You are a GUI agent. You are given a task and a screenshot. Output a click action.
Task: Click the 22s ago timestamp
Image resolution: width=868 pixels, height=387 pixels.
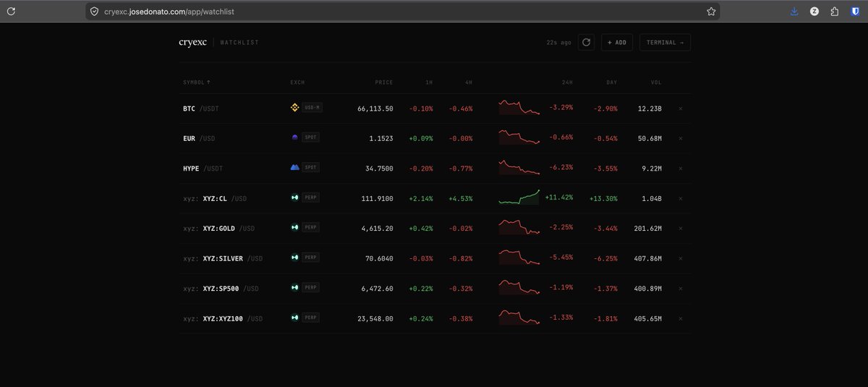point(559,43)
